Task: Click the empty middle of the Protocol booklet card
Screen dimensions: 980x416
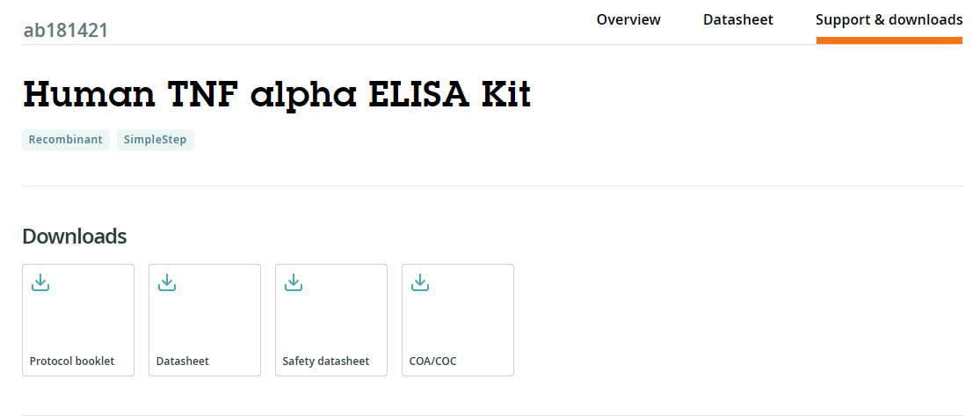Action: pyautogui.click(x=78, y=321)
